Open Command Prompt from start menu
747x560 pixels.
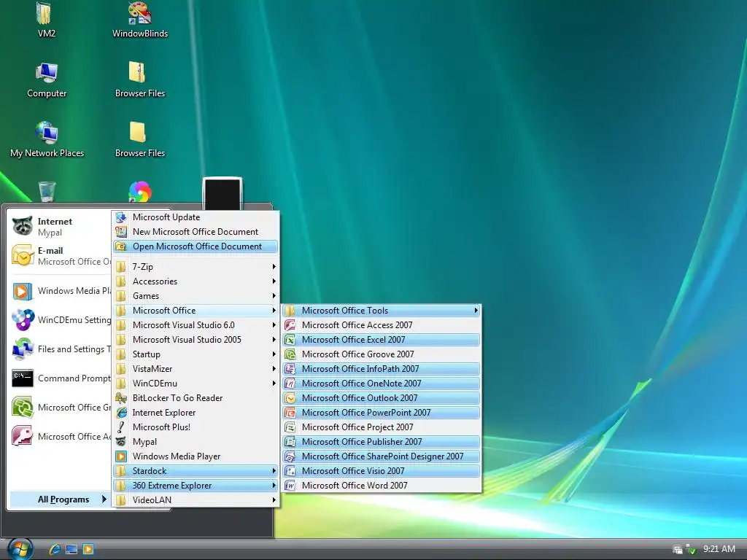(61, 378)
